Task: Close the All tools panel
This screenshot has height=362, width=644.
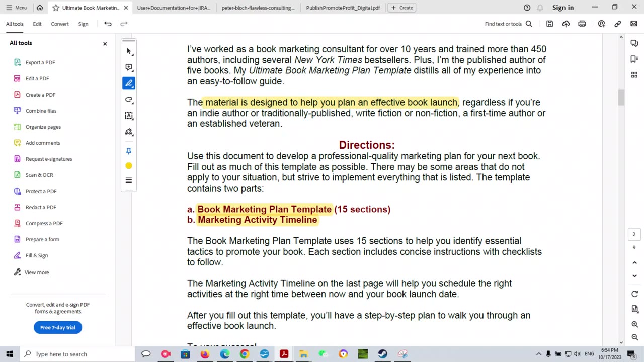Action: (x=105, y=44)
